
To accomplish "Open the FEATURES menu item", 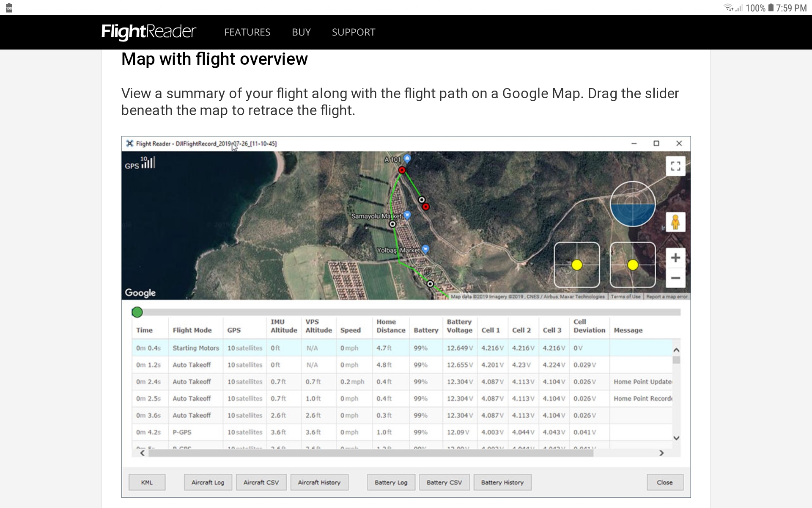I will click(247, 32).
